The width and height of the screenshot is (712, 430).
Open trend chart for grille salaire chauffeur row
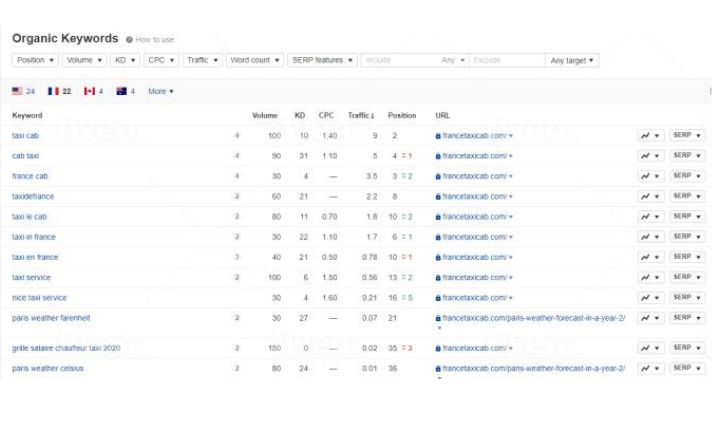click(x=651, y=348)
